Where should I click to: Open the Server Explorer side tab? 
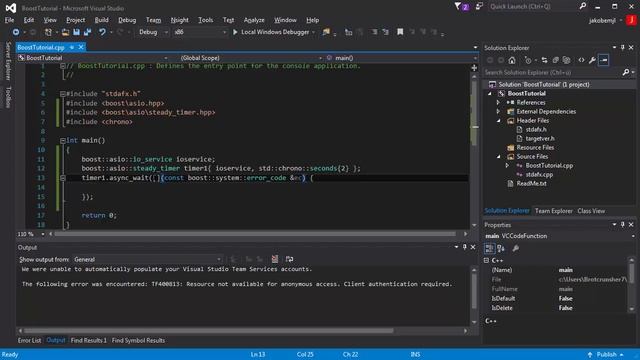tap(8, 61)
